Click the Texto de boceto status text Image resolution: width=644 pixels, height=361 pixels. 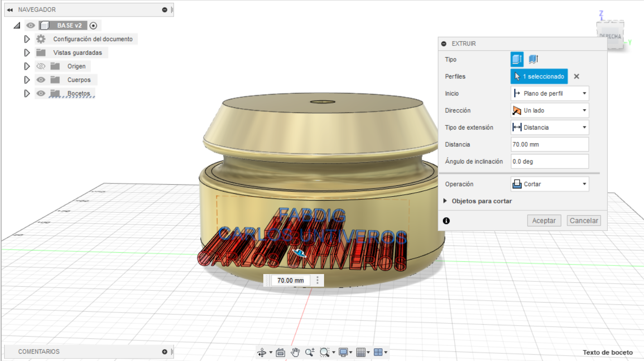[608, 352]
